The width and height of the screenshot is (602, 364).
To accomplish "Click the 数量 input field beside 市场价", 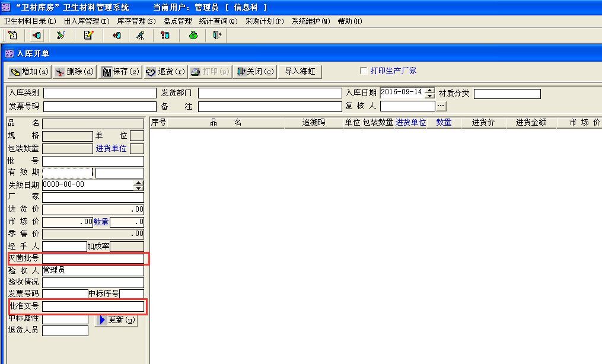I will [127, 222].
